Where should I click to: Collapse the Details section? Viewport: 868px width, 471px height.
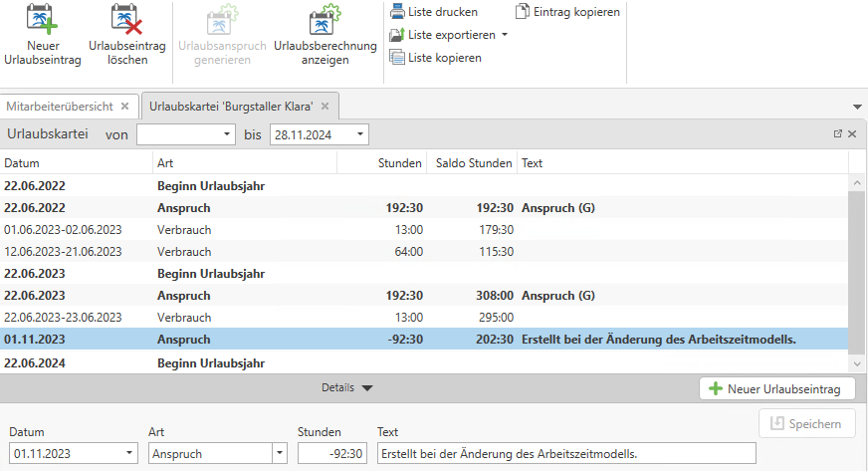coord(366,388)
